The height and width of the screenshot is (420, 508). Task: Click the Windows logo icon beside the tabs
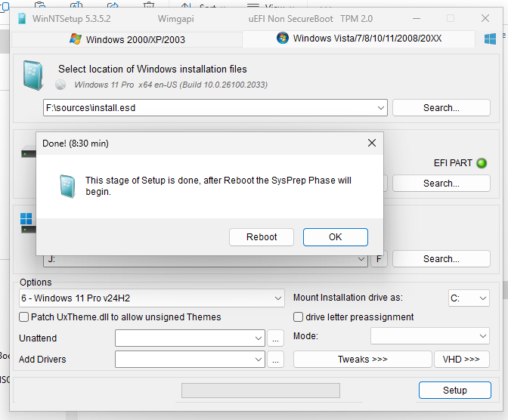pyautogui.click(x=490, y=39)
